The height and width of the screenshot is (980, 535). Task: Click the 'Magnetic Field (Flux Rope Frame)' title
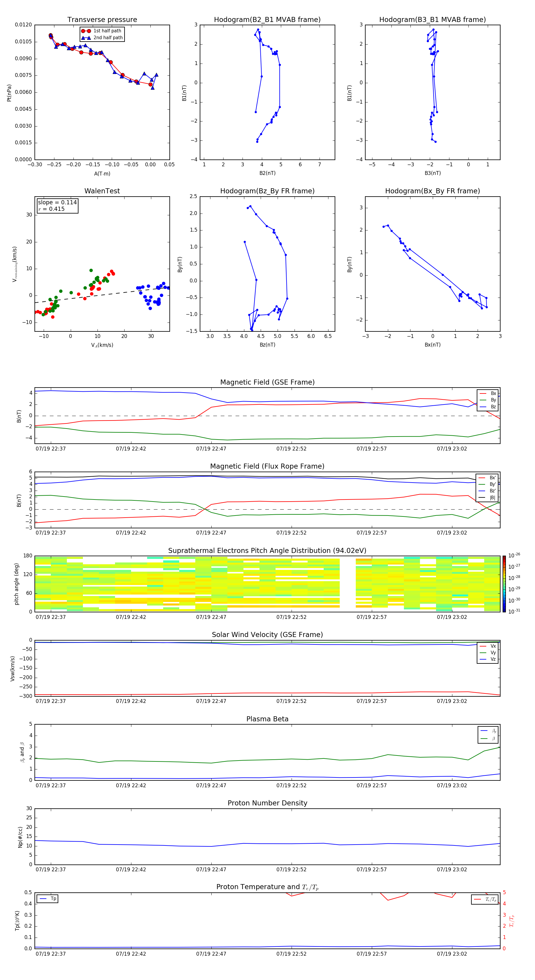click(x=267, y=467)
